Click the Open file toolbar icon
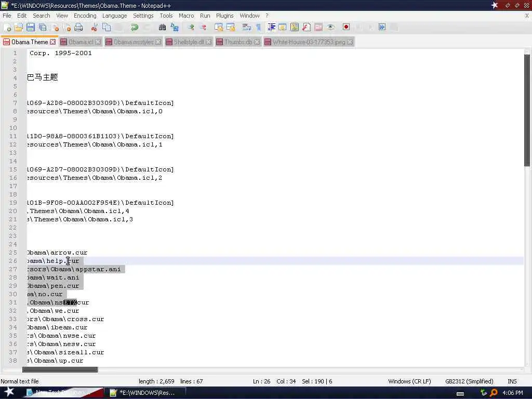Viewport: 532px width, 399px height. pos(19,28)
